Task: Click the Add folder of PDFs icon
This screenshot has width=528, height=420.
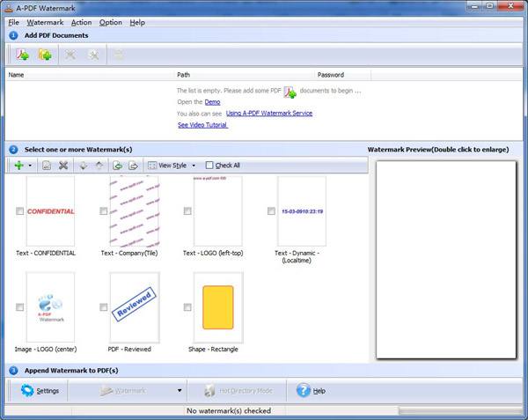Action: click(x=45, y=55)
